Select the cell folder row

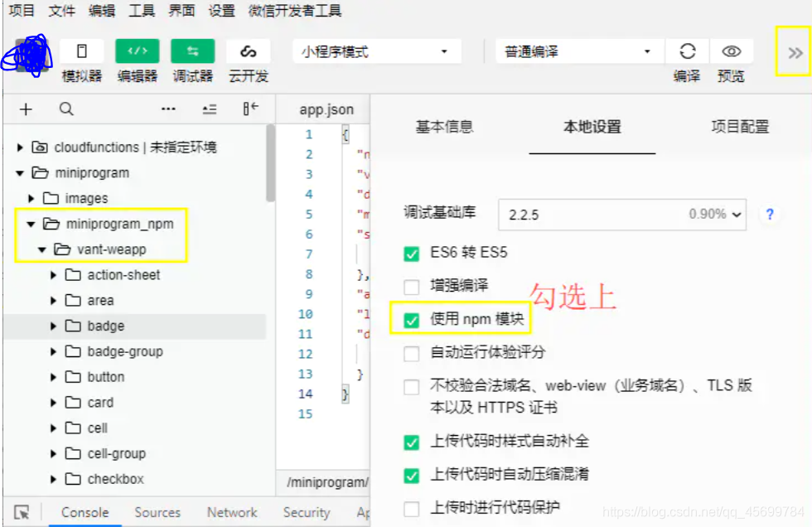(x=134, y=428)
